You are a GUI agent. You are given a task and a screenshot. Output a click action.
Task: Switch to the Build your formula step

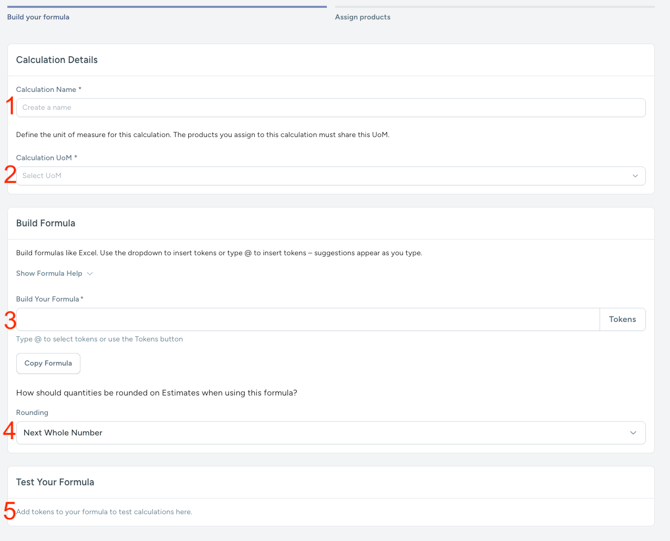point(38,17)
